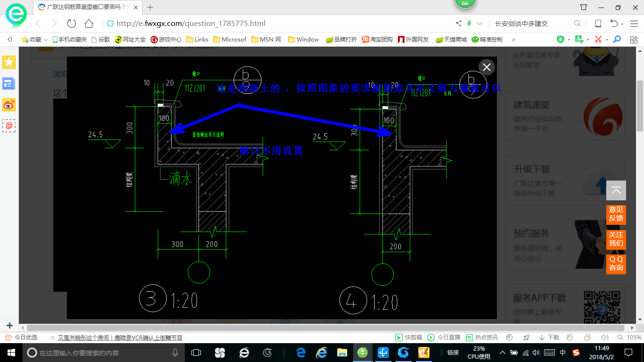This screenshot has width=644, height=362.
Task: Click the green shield extension icon
Action: (560, 40)
